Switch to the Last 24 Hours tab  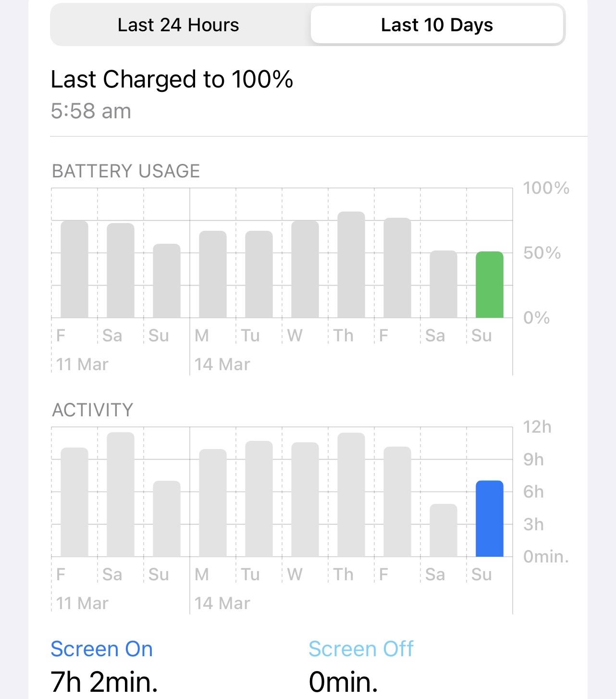click(178, 25)
